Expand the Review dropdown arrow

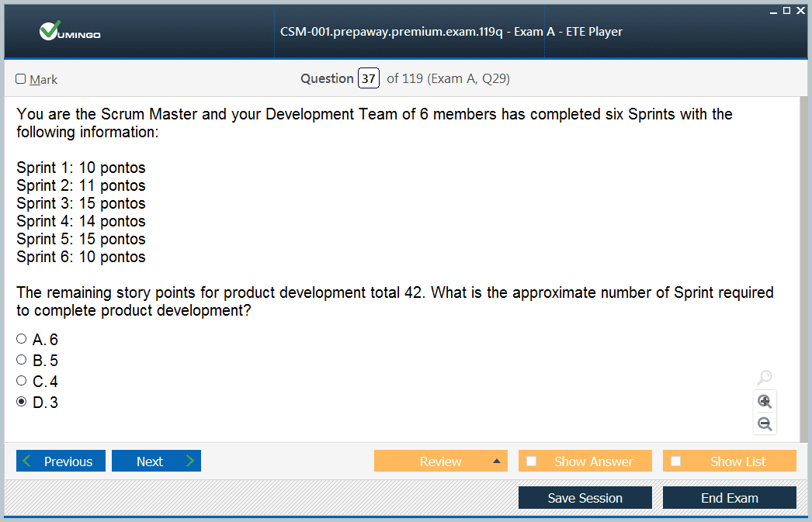pyautogui.click(x=496, y=462)
